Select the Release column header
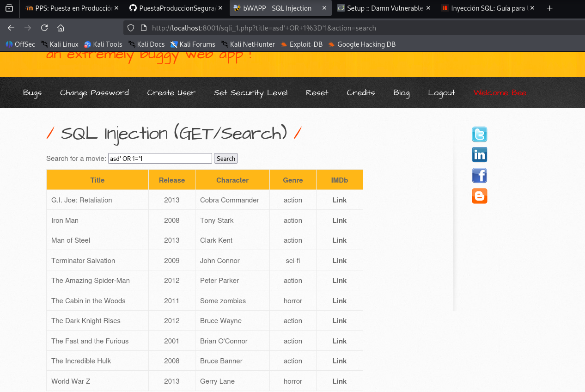This screenshot has height=392, width=585. 172,180
